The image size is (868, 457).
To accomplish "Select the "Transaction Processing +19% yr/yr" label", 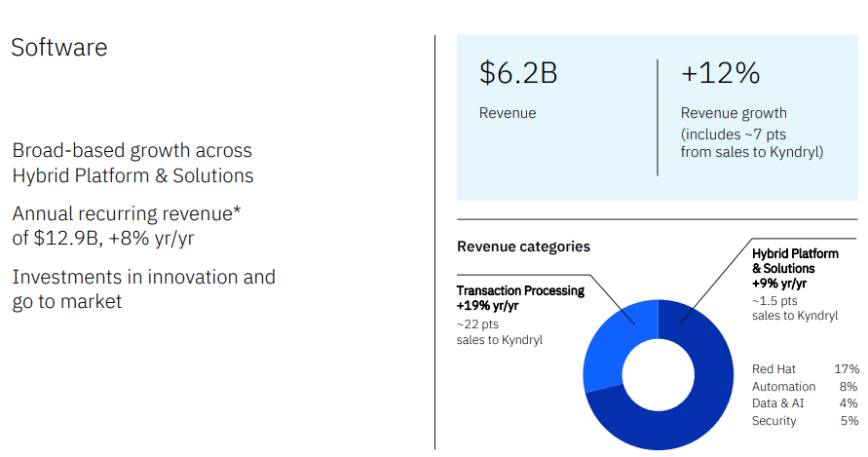I will (520, 298).
